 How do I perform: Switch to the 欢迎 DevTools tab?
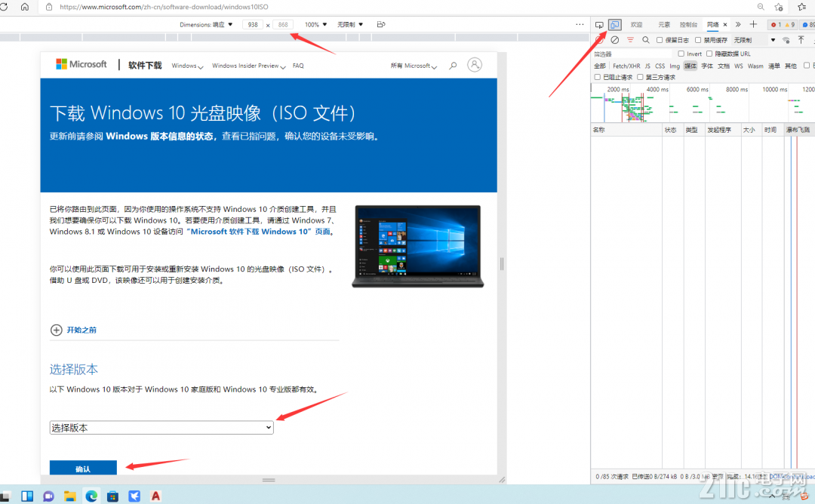point(637,24)
